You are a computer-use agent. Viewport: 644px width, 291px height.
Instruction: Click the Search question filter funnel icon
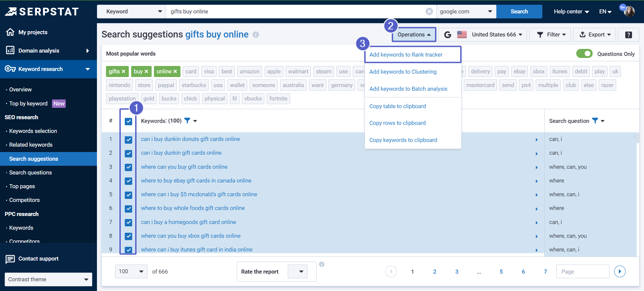[595, 121]
